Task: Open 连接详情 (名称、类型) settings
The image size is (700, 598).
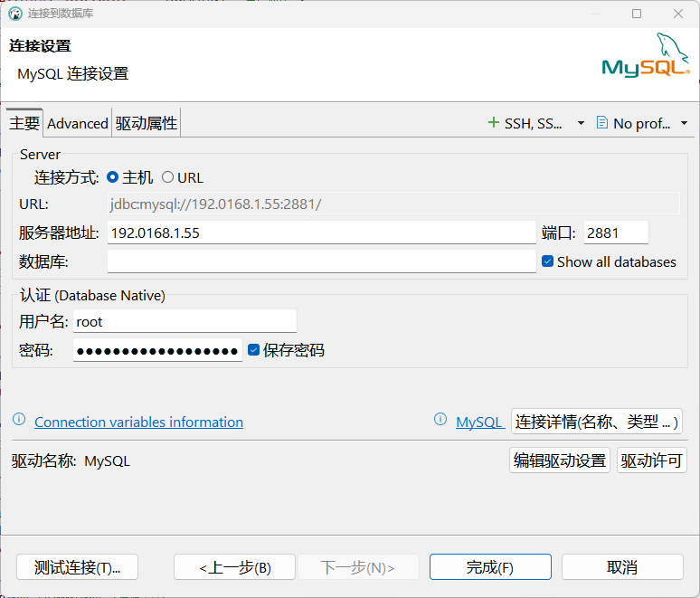Action: [x=597, y=422]
